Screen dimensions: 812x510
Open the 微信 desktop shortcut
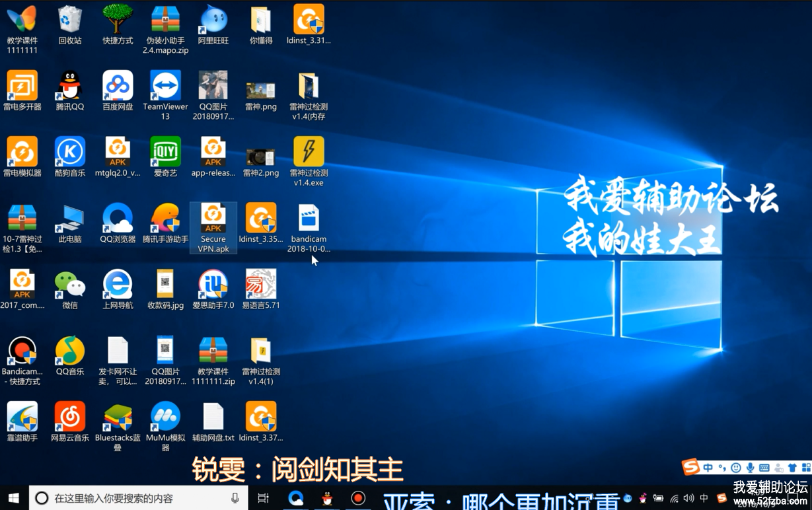coord(69,286)
